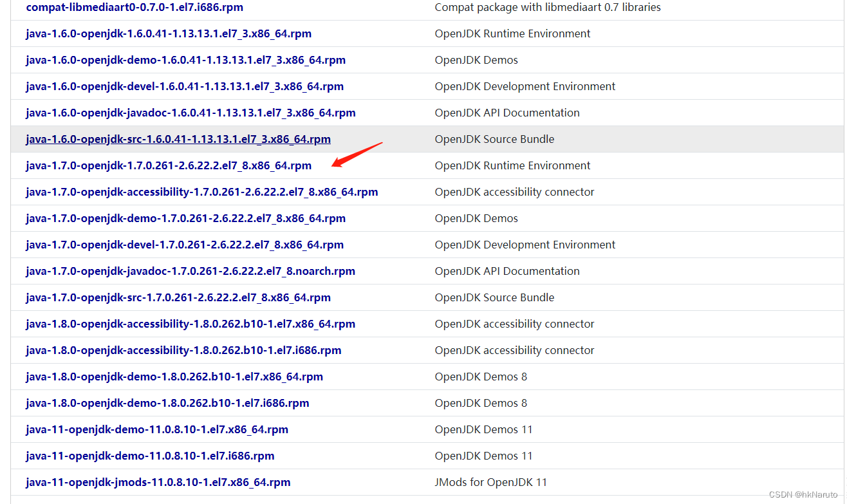The height and width of the screenshot is (504, 847).
Task: Open java-1.6.0-openjdk-1.6.0.41 runtime rpm link
Action: click(169, 33)
